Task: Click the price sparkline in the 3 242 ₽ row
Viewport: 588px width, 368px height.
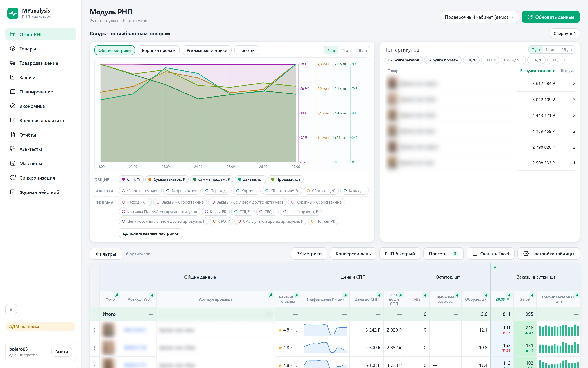Action: pyautogui.click(x=325, y=330)
